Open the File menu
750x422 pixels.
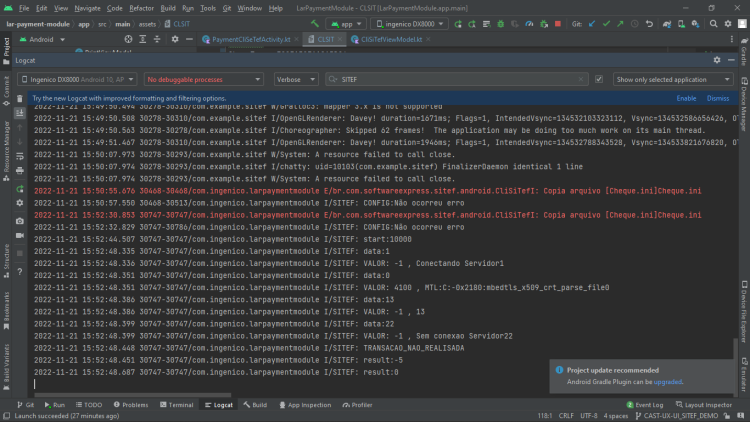24,8
